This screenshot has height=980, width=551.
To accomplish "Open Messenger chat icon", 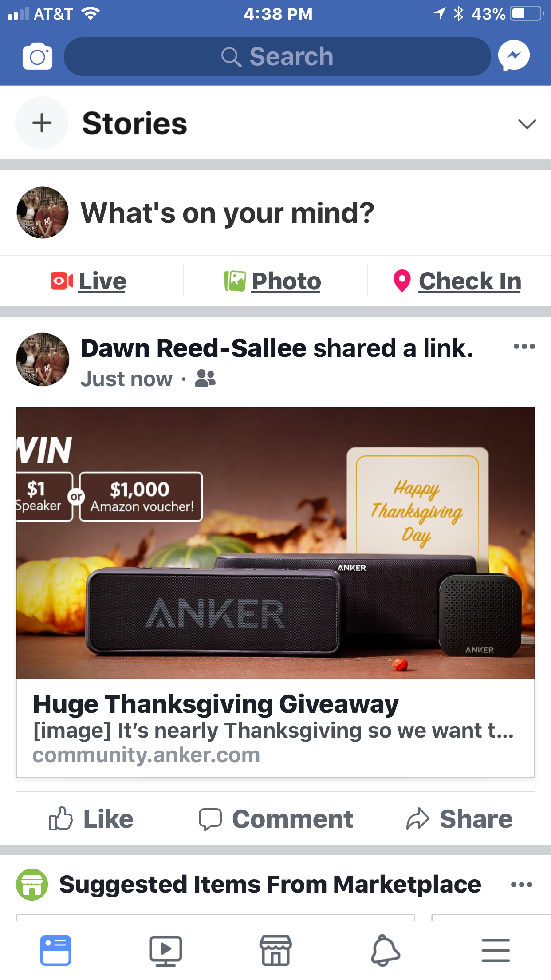I will 514,56.
